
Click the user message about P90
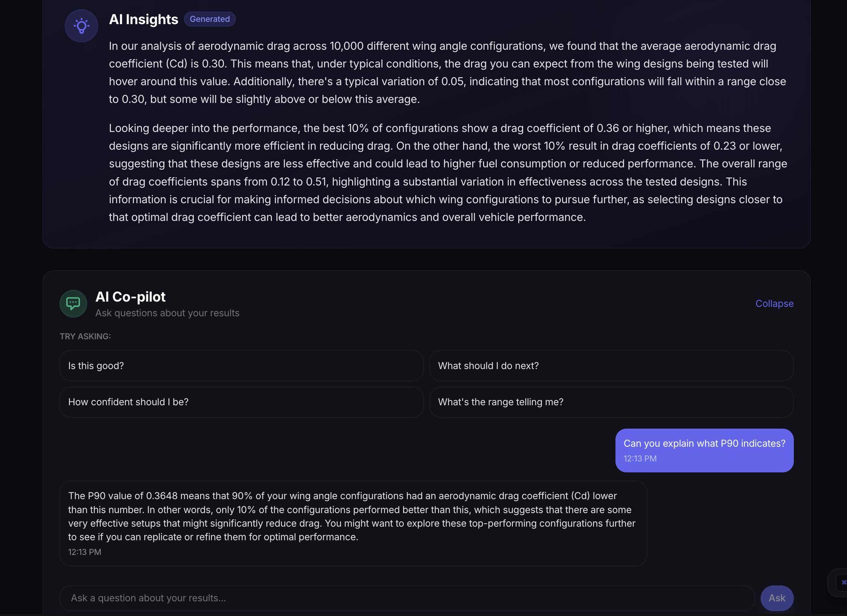[x=704, y=450]
